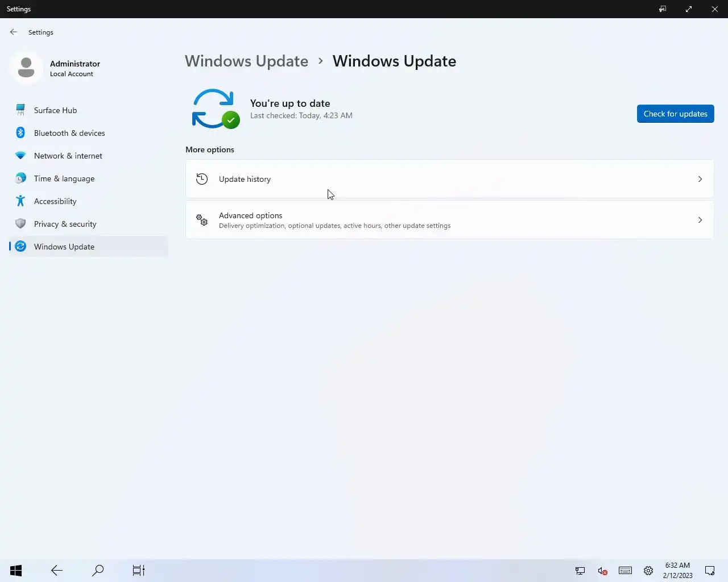Expand Update history chevron
The image size is (728, 582).
point(700,179)
